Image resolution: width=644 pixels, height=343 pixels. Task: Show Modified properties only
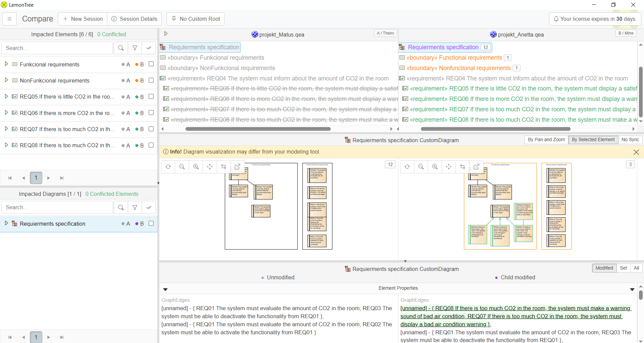tap(604, 268)
